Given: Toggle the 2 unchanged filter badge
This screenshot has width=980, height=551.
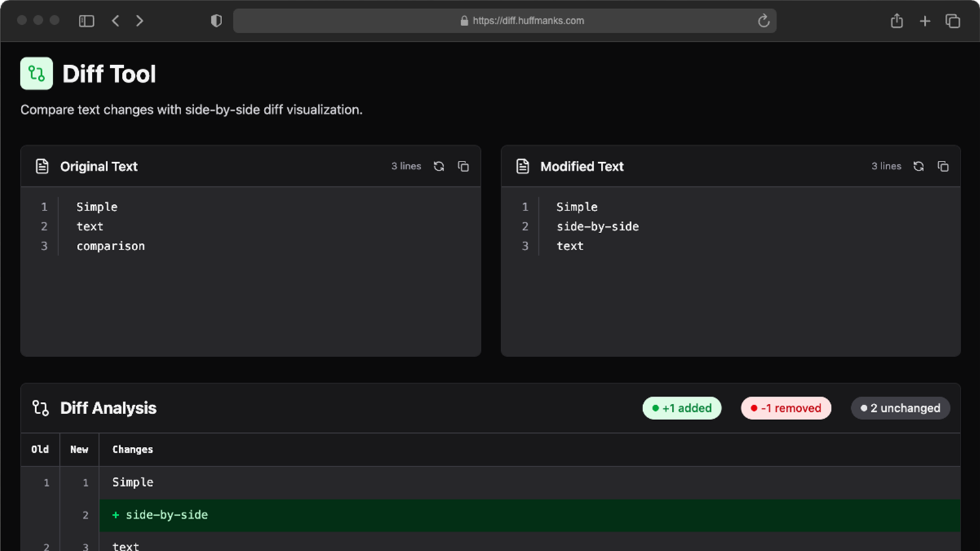Looking at the screenshot, I should [900, 408].
